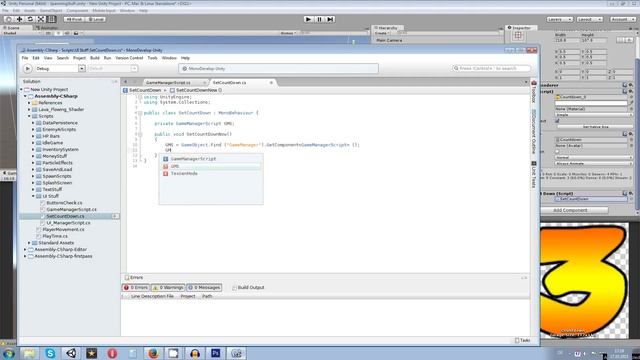The width and height of the screenshot is (640, 360).
Task: Select Main Camera in Unity Hierarchy
Action: 389,40
